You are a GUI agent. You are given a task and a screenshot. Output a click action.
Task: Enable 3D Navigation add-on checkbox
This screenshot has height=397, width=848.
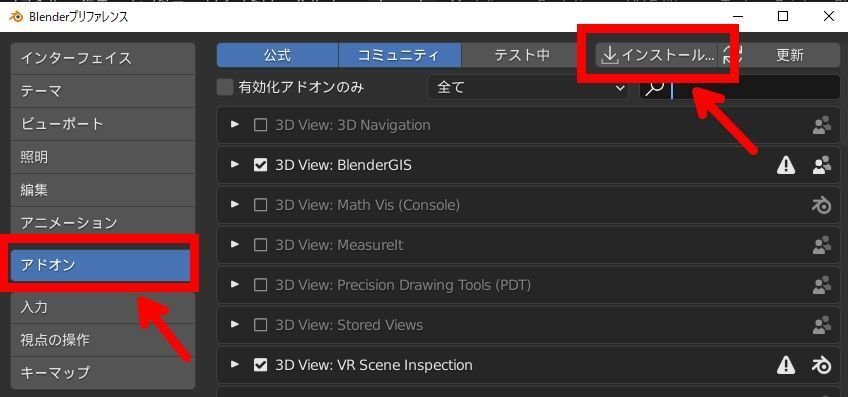[261, 125]
